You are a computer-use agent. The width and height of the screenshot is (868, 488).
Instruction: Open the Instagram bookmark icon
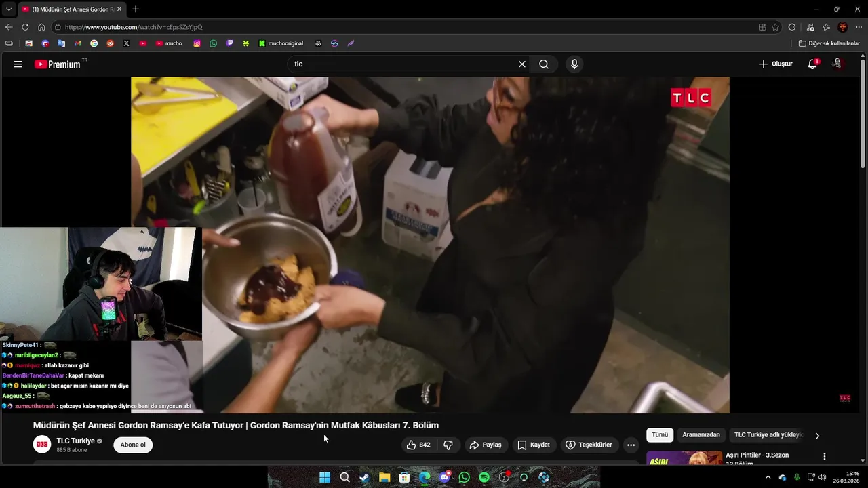pos(197,43)
